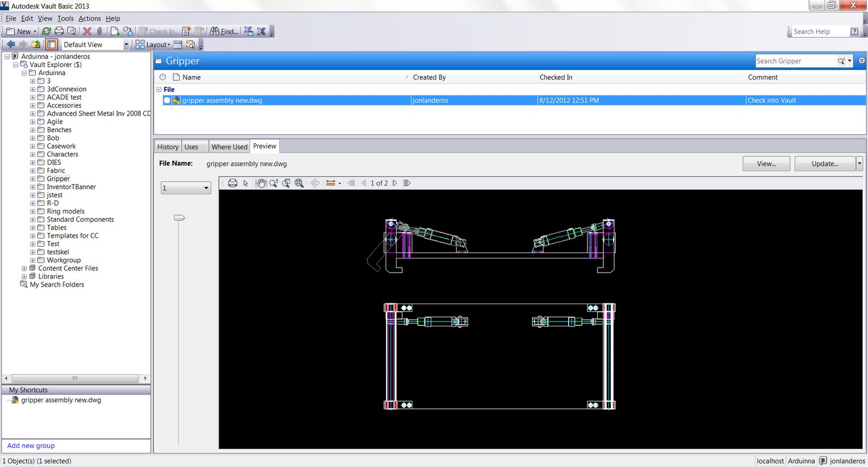Screen dimensions: 868x467
Task: Click the Refresh toolbar icon
Action: click(x=47, y=31)
